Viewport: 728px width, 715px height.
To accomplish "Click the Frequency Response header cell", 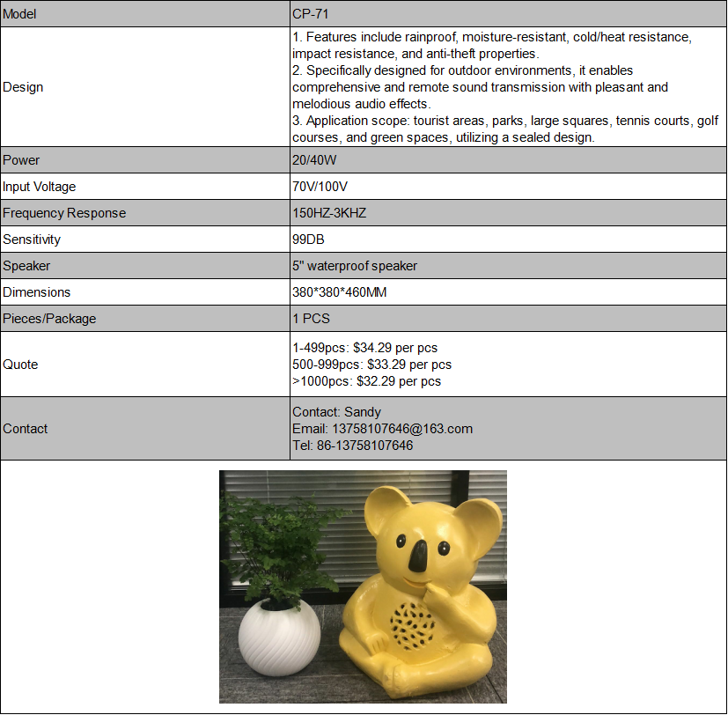I will (x=63, y=213).
